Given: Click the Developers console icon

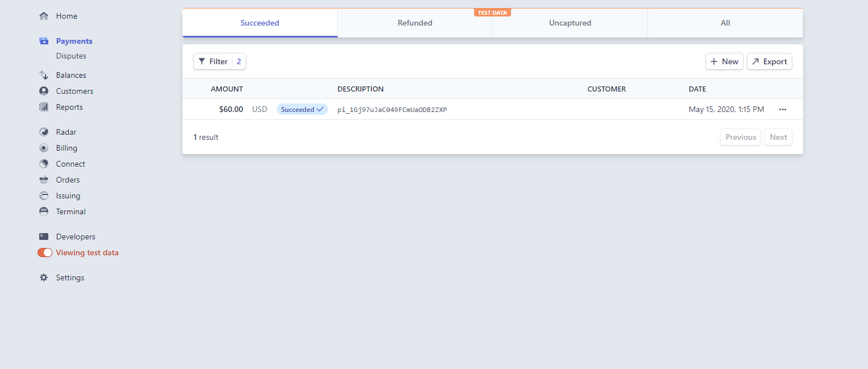Looking at the screenshot, I should click(x=44, y=237).
